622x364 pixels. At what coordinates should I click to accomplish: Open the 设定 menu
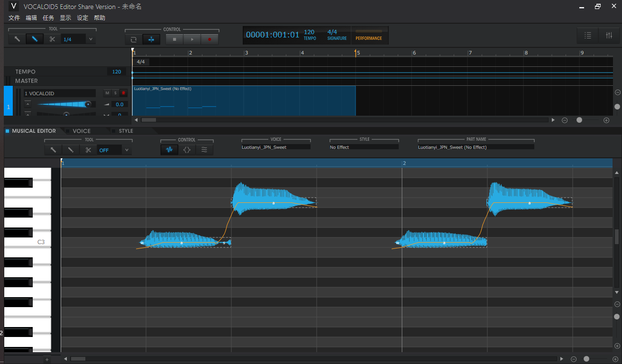click(82, 18)
